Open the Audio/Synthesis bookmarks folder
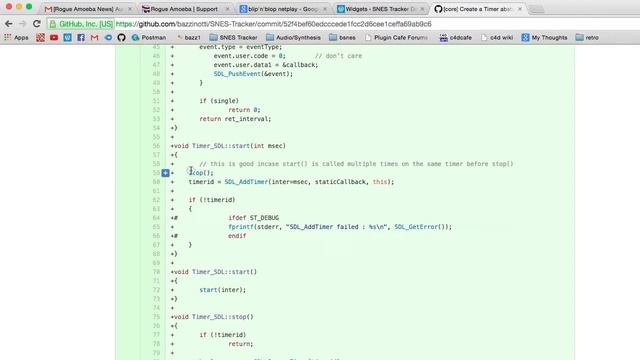The height and width of the screenshot is (360, 640). click(293, 38)
